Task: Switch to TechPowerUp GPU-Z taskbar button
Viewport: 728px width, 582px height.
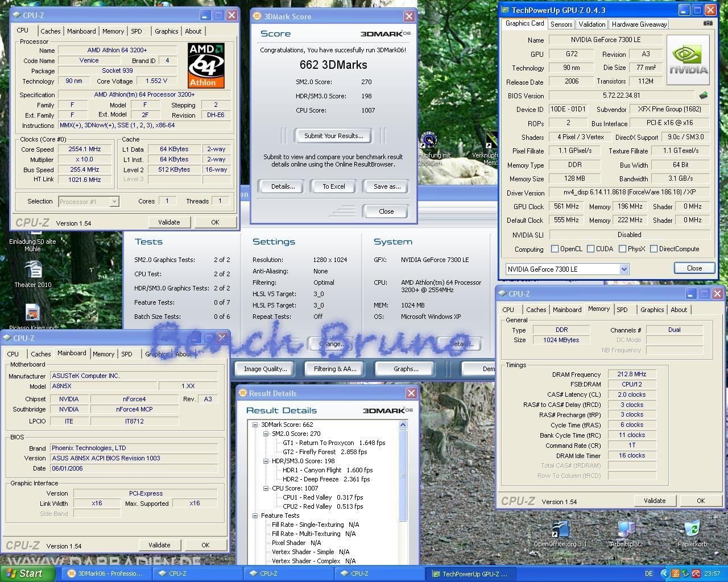Action: click(470, 573)
